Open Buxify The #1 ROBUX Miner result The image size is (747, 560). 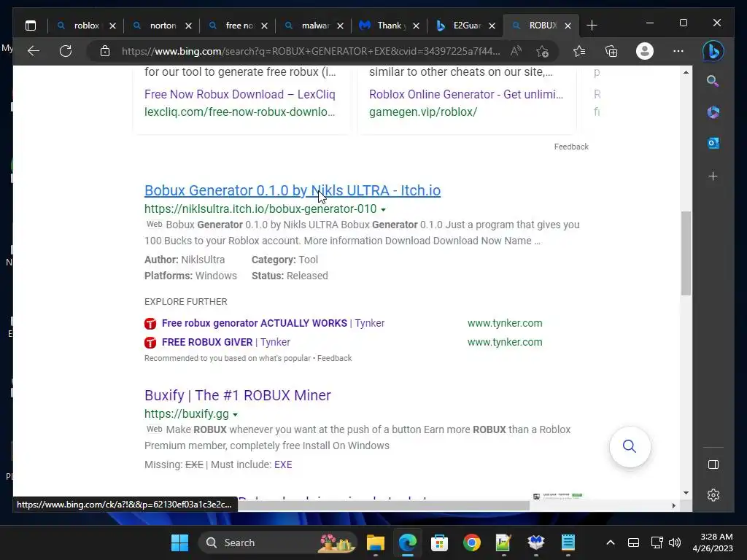tap(237, 395)
